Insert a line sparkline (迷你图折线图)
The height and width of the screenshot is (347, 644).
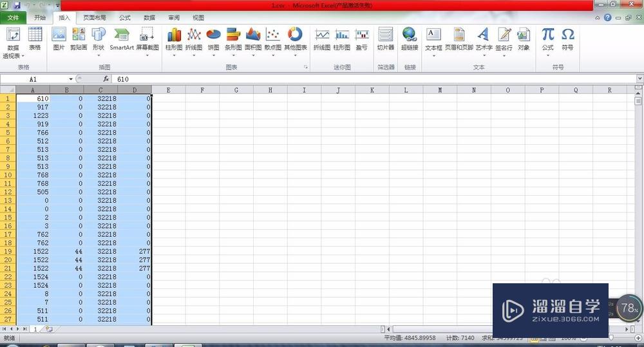coord(322,39)
